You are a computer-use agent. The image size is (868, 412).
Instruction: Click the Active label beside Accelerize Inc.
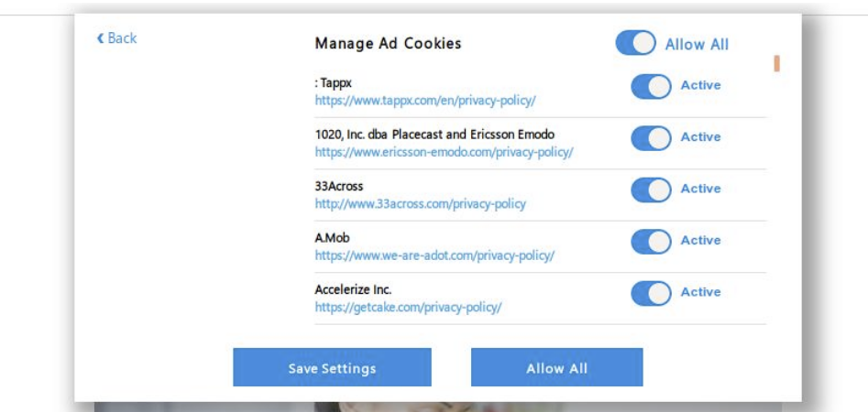pyautogui.click(x=700, y=292)
